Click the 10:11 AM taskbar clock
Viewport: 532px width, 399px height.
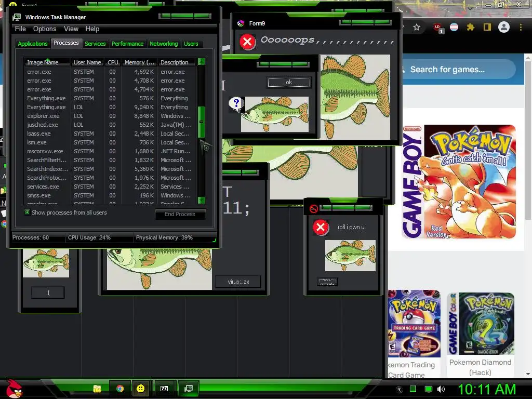click(487, 389)
